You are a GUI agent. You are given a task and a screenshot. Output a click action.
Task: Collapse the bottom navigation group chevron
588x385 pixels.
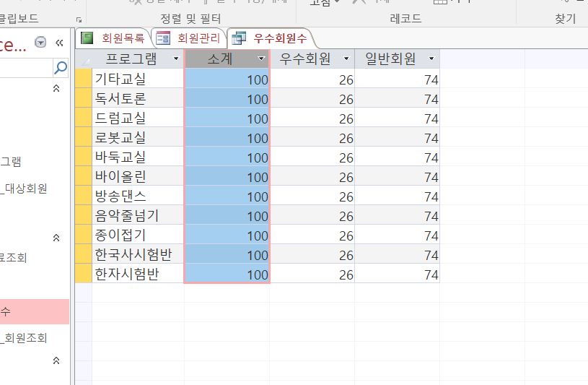pyautogui.click(x=56, y=360)
